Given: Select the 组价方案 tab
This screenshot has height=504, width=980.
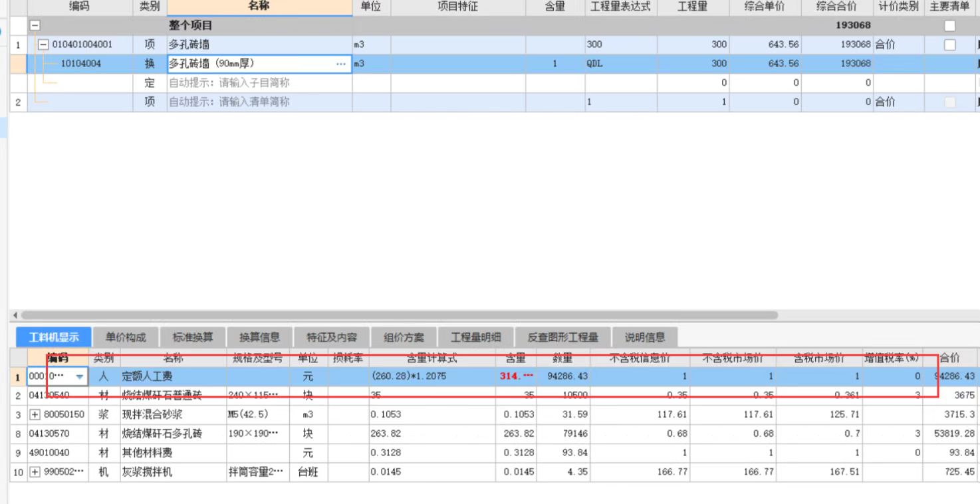Looking at the screenshot, I should (x=404, y=337).
